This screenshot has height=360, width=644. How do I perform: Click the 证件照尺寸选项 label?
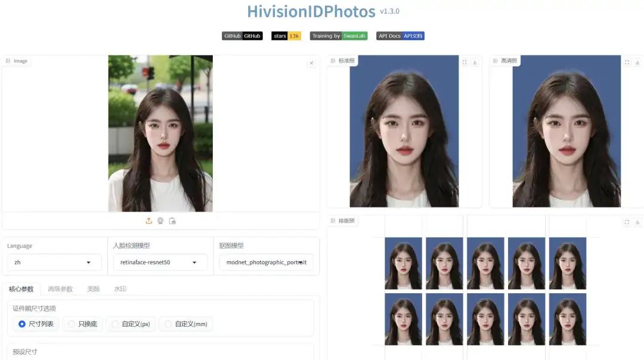34,308
